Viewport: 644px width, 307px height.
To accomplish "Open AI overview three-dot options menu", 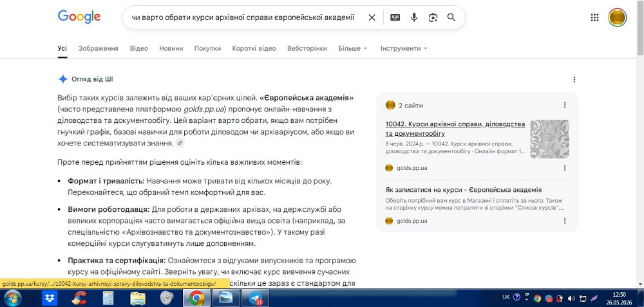I will [x=574, y=79].
